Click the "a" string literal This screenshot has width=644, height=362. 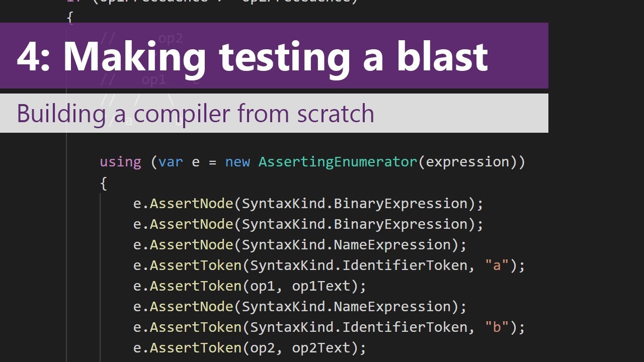click(497, 265)
